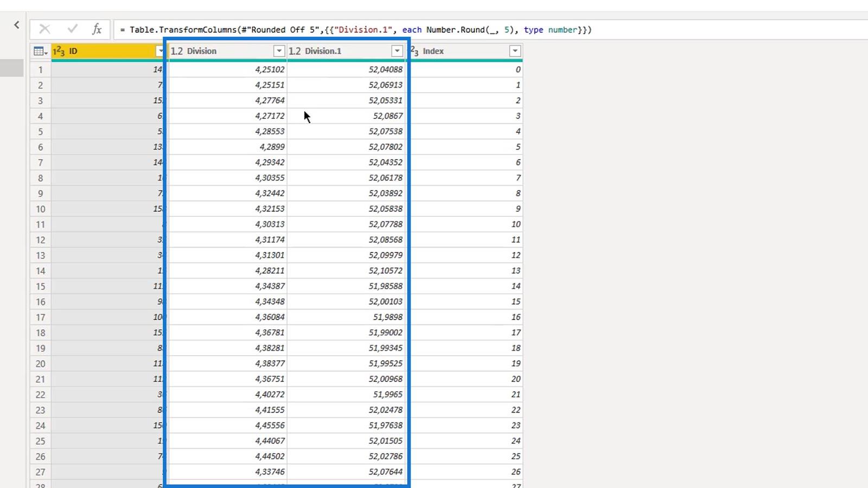Click Division.1 cell 52,08568
868x488 pixels.
coord(346,240)
